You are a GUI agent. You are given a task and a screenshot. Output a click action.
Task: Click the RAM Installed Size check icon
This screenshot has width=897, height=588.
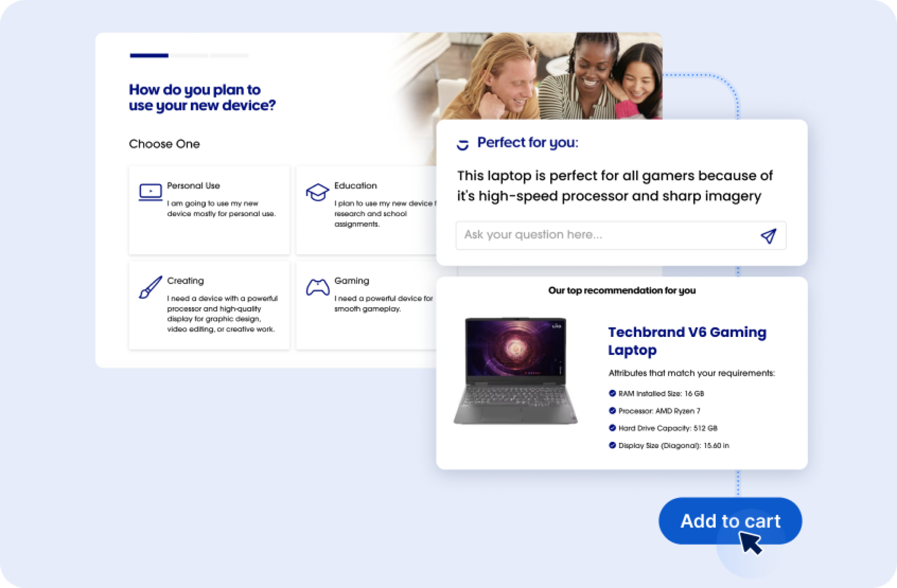pos(612,393)
